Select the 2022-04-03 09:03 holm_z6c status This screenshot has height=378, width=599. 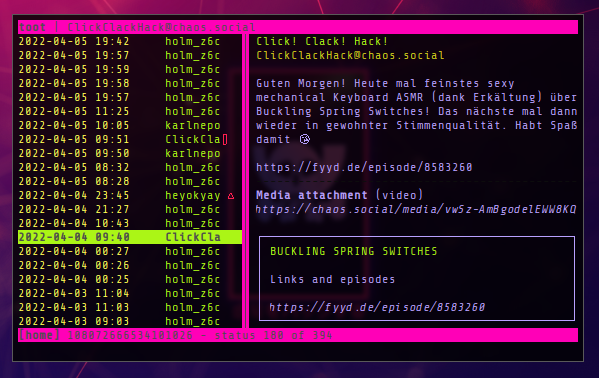click(130, 321)
